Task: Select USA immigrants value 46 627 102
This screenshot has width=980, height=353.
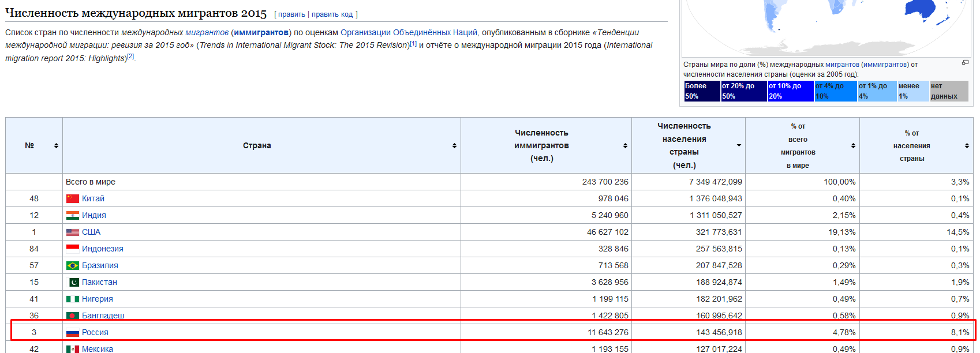Action: click(x=608, y=232)
